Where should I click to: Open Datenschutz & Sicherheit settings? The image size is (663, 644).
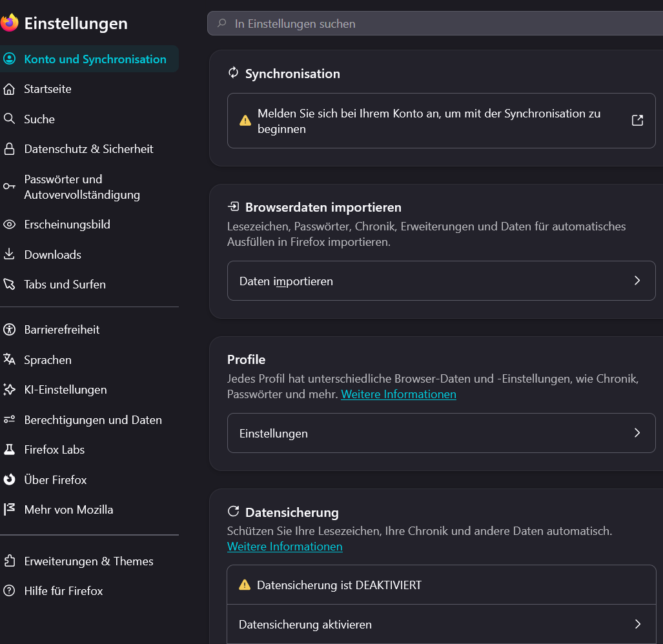(89, 149)
